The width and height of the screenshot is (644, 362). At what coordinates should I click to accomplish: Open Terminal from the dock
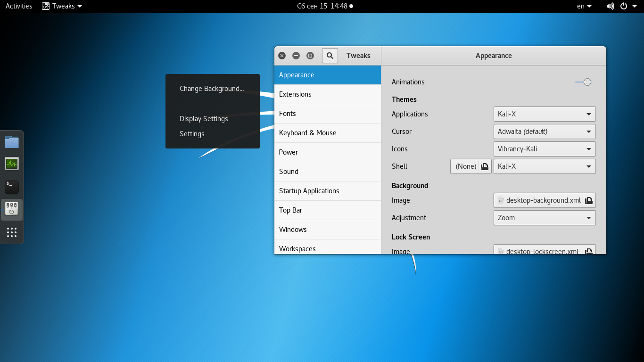[x=12, y=187]
